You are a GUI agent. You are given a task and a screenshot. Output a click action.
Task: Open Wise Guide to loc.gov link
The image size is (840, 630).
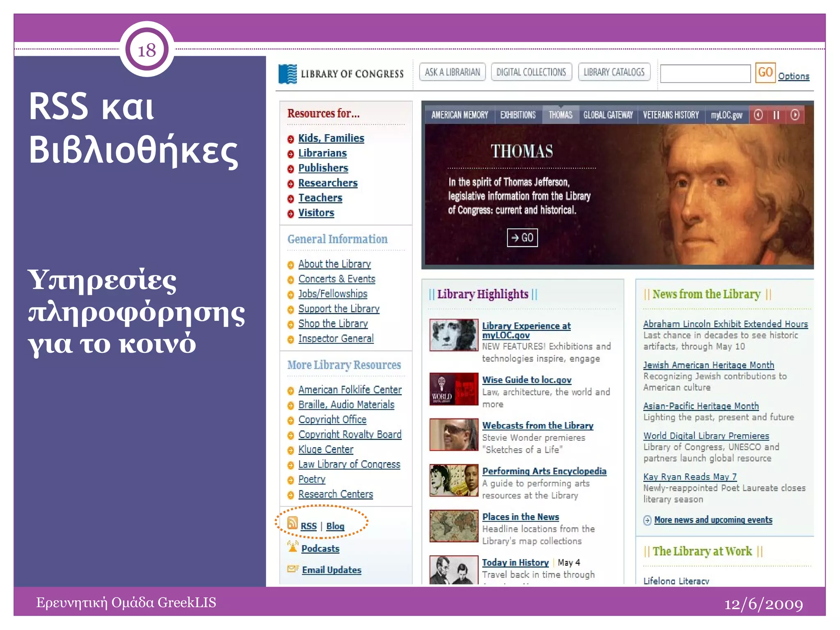[x=527, y=380]
